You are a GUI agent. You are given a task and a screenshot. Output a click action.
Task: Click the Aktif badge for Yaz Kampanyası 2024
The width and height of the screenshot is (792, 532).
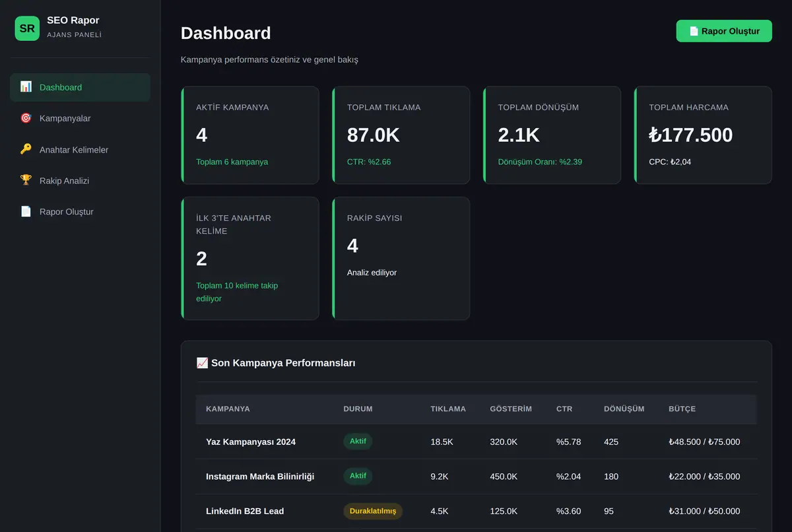pyautogui.click(x=358, y=441)
